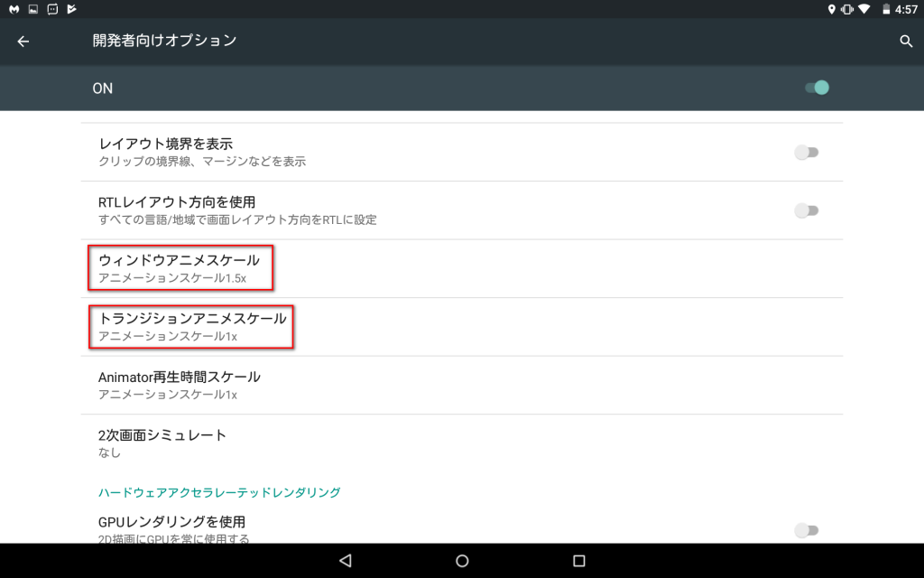Open ウィンドウアニメスケール scale options
924x578 pixels.
coord(180,268)
